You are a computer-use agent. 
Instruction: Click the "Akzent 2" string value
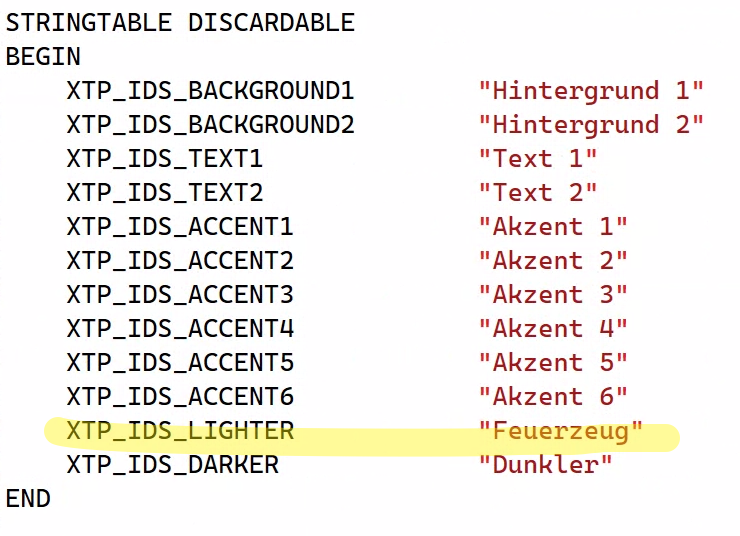coord(553,260)
